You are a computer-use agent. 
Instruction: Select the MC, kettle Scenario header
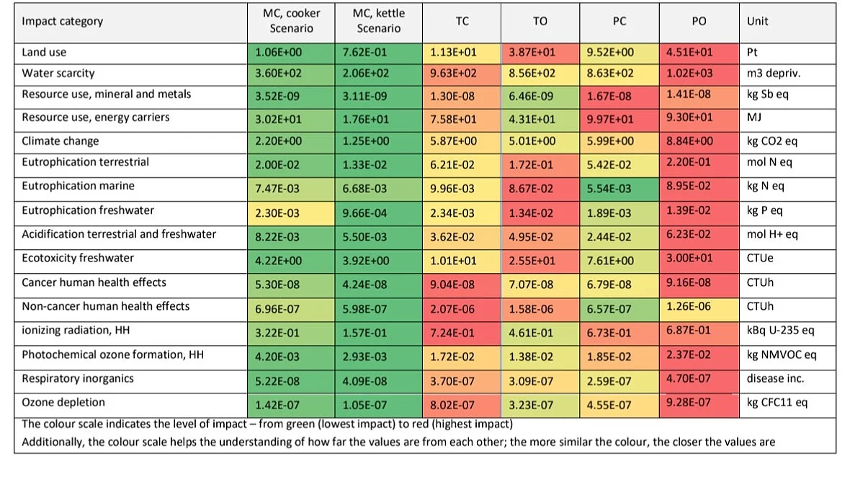(379, 21)
